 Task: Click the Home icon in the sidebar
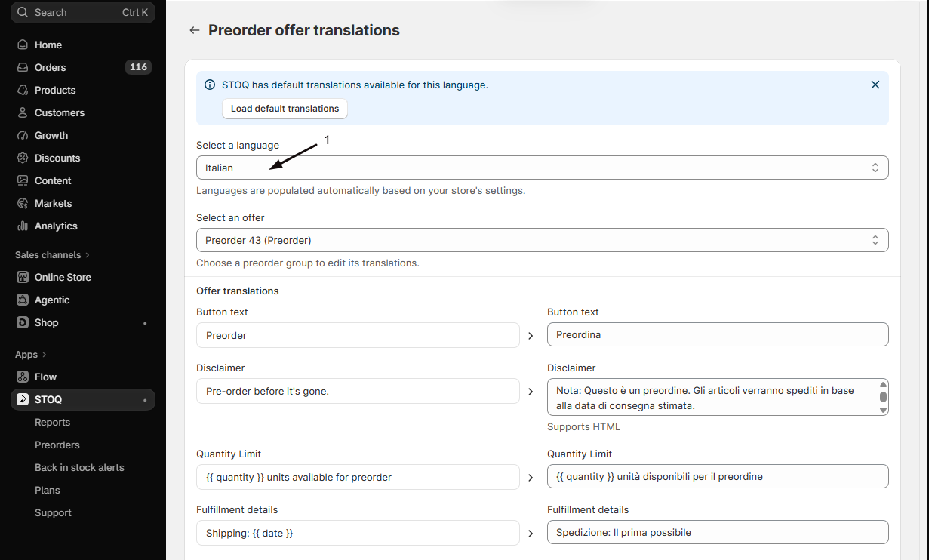pyautogui.click(x=23, y=45)
